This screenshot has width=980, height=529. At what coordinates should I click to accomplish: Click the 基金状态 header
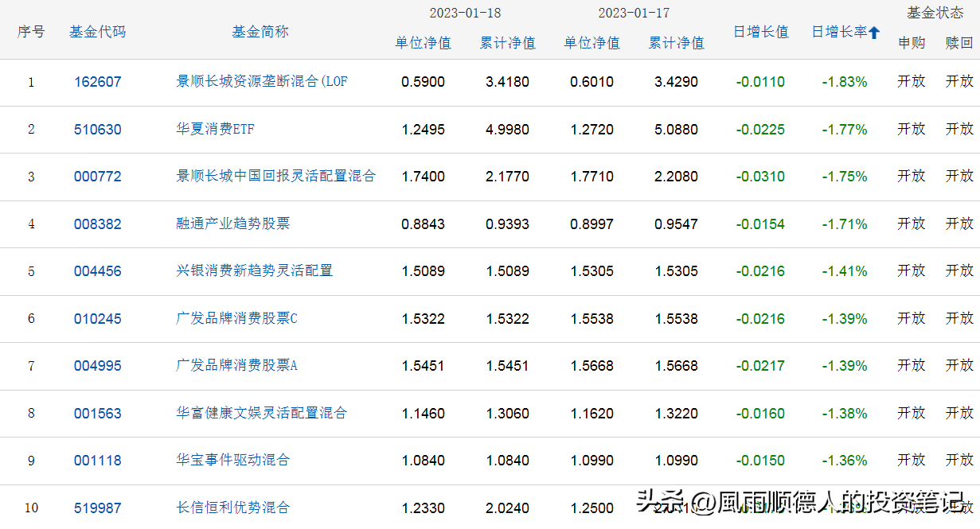click(935, 12)
